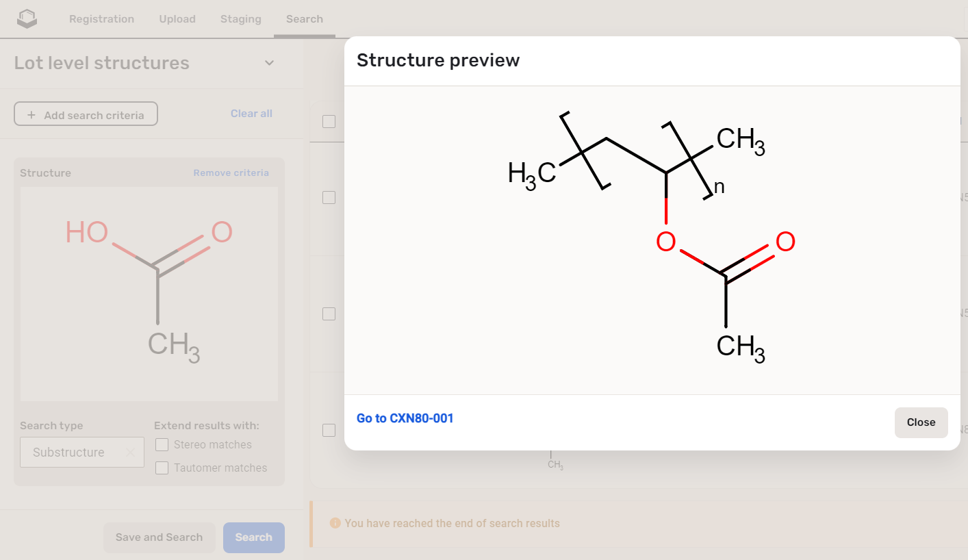
Task: Close the Structure preview dialog
Action: tap(921, 422)
